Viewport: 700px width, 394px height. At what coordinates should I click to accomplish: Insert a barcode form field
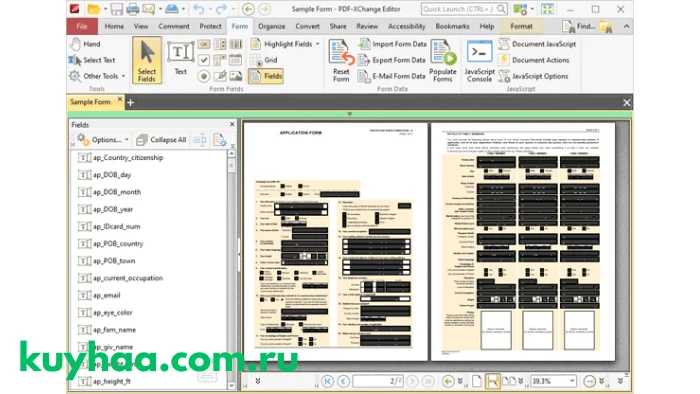point(236,44)
